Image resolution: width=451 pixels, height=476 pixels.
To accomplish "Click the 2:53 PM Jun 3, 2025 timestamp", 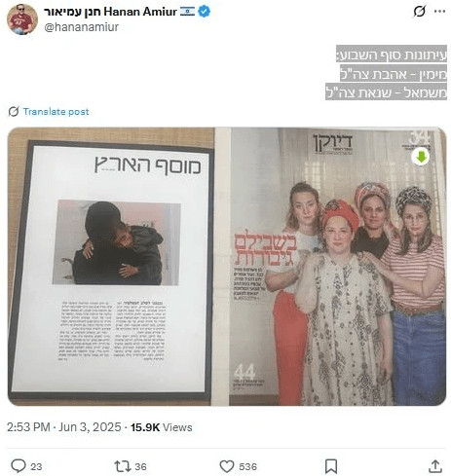I will point(64,427).
